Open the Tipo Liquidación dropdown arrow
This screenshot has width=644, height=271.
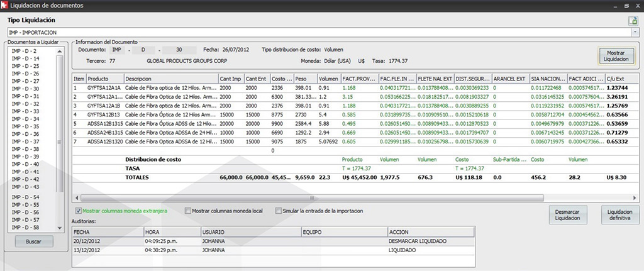point(635,32)
